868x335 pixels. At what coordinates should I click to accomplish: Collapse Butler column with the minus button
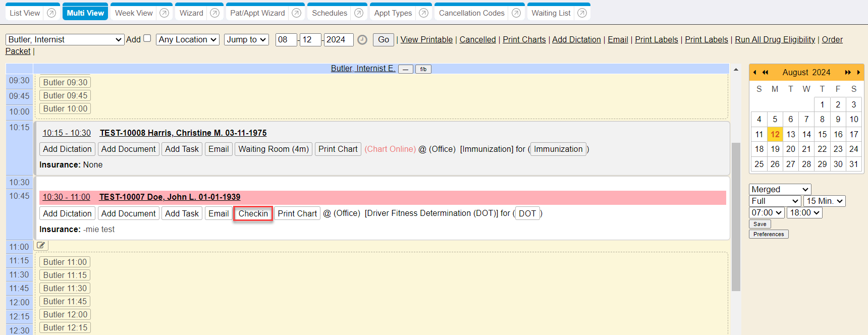405,69
